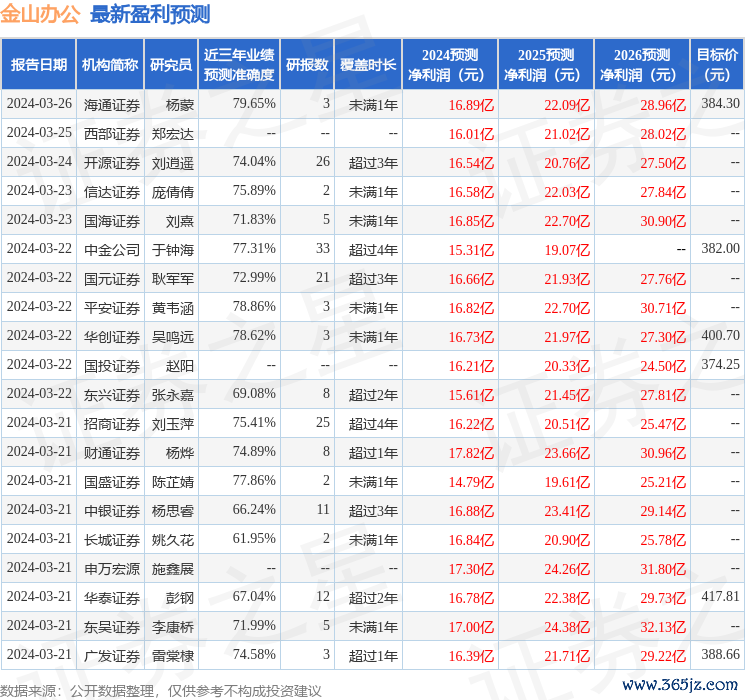Click the 2025预测净利润 header
The image size is (745, 700).
tap(546, 65)
